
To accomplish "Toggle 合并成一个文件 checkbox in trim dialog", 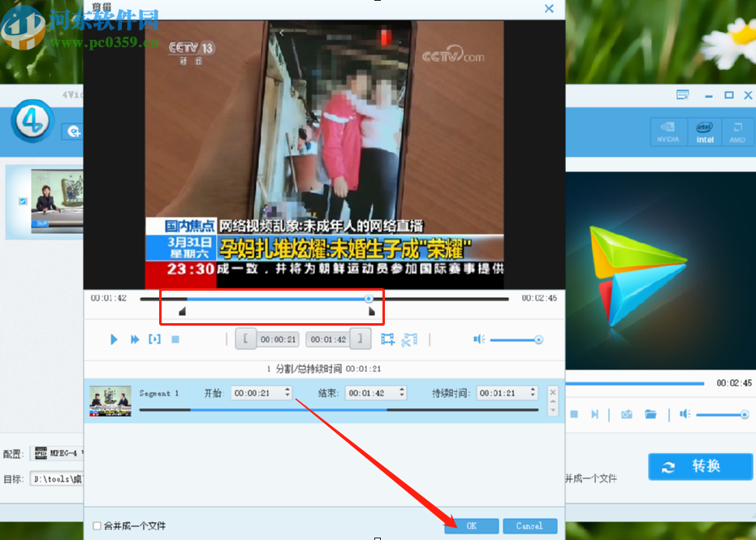I will pyautogui.click(x=97, y=525).
